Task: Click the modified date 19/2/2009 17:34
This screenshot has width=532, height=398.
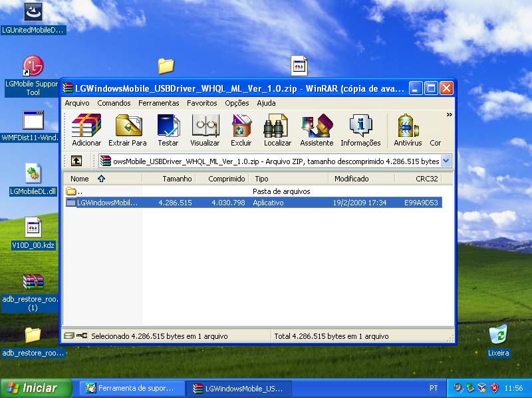Action: [360, 203]
